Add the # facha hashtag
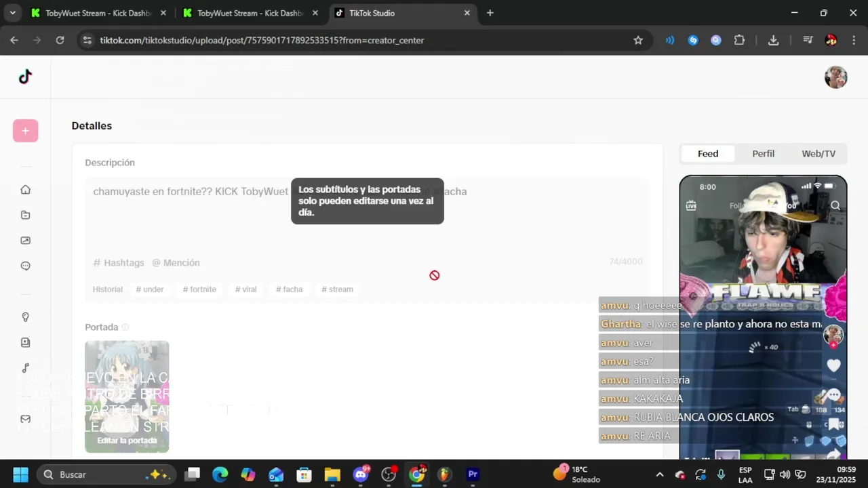The image size is (868, 488). 289,289
